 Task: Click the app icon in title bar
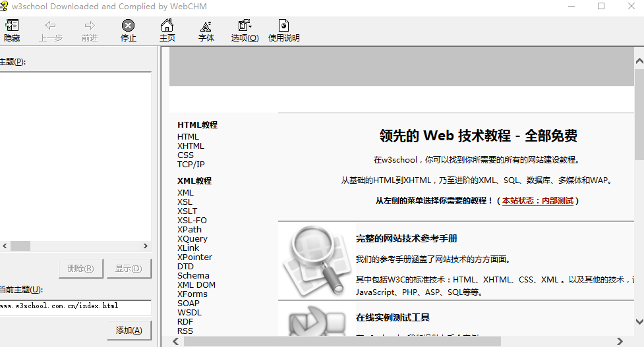(x=5, y=6)
